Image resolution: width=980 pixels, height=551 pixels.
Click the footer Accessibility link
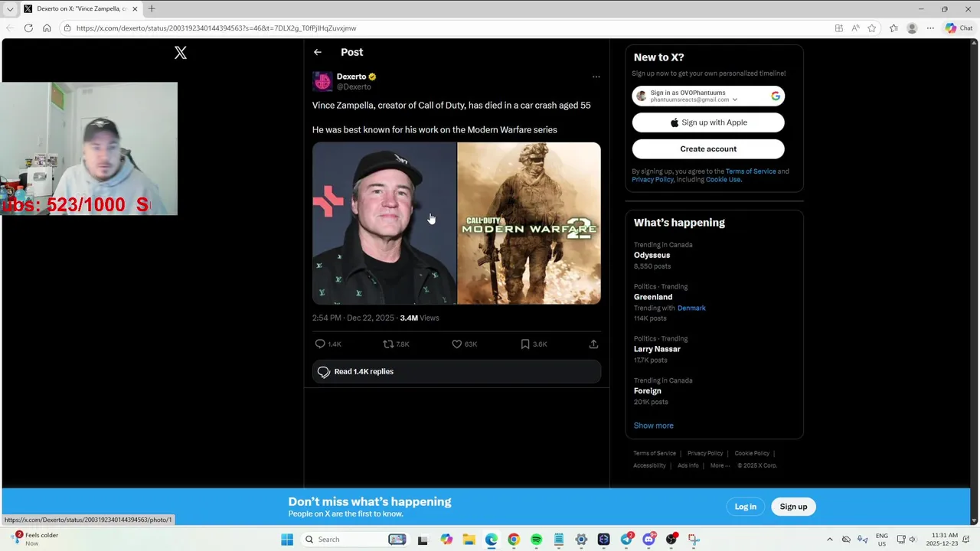pyautogui.click(x=649, y=465)
